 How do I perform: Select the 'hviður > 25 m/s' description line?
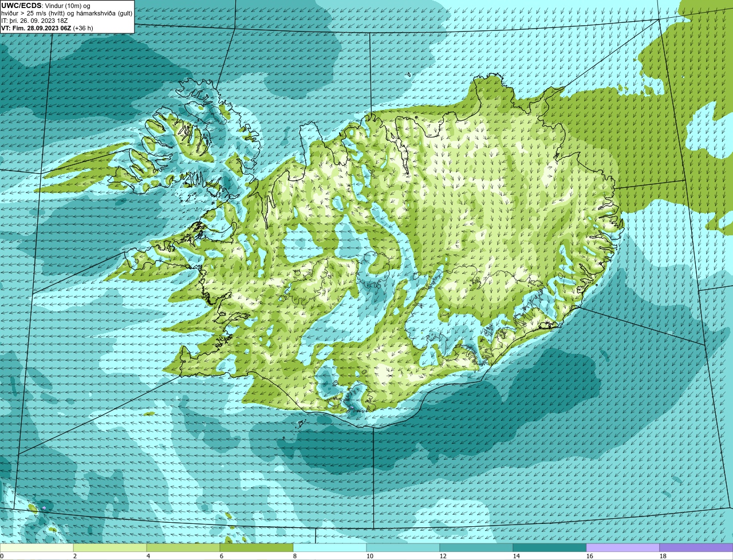pyautogui.click(x=67, y=13)
